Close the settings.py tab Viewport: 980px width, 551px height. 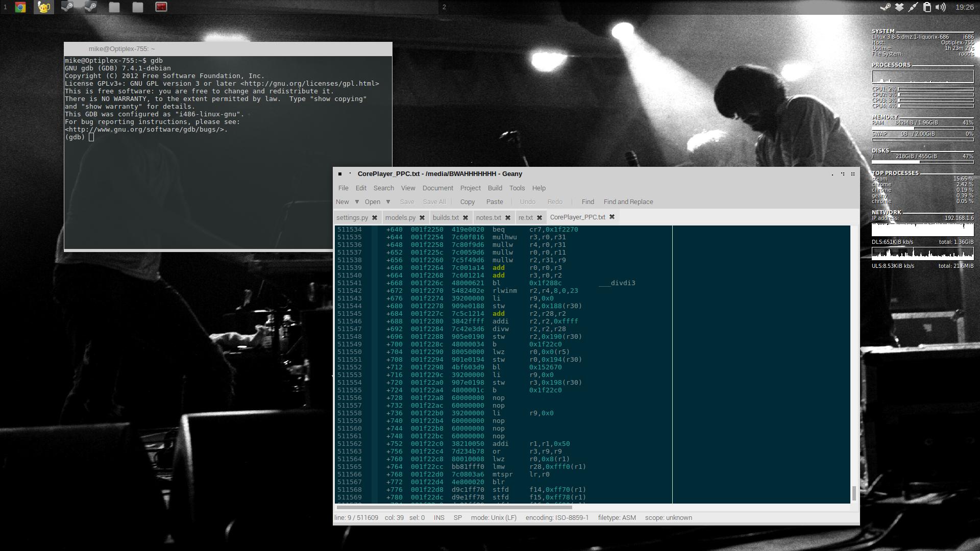click(375, 218)
